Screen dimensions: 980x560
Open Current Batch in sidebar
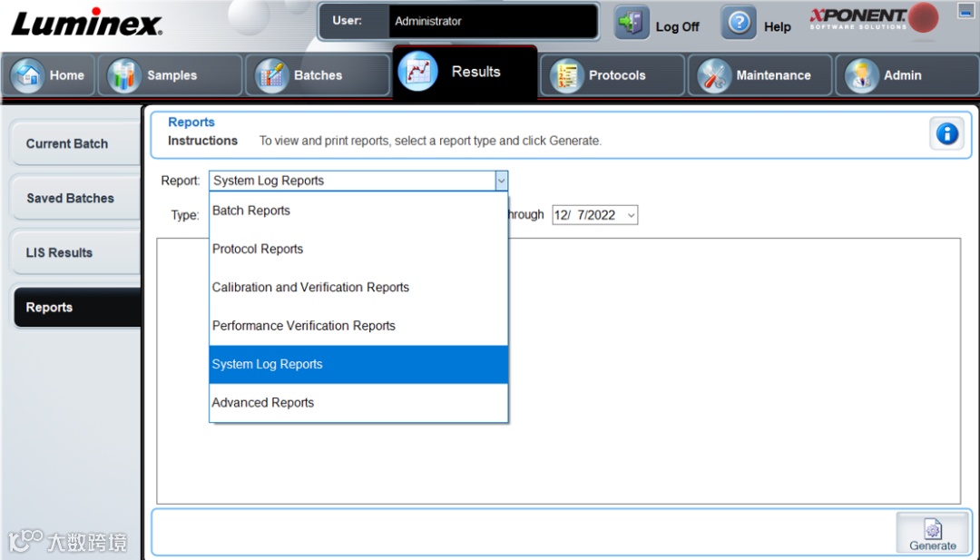coord(75,143)
